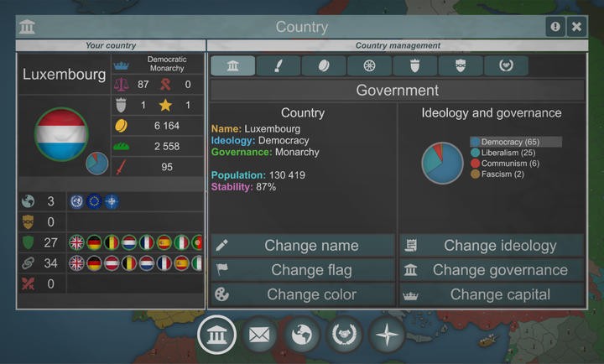Image resolution: width=604 pixels, height=364 pixels.
Task: Open the country menu in bottom bar
Action: pyautogui.click(x=216, y=335)
